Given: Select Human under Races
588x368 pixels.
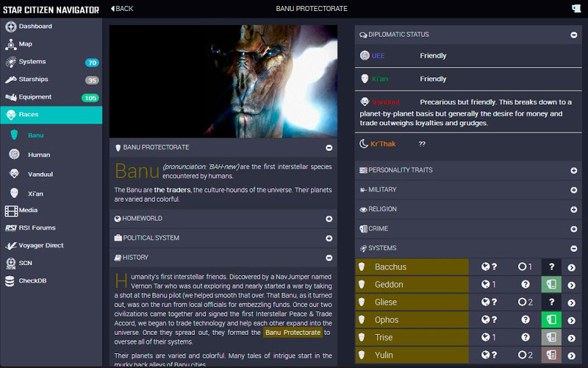Looking at the screenshot, I should [x=39, y=155].
